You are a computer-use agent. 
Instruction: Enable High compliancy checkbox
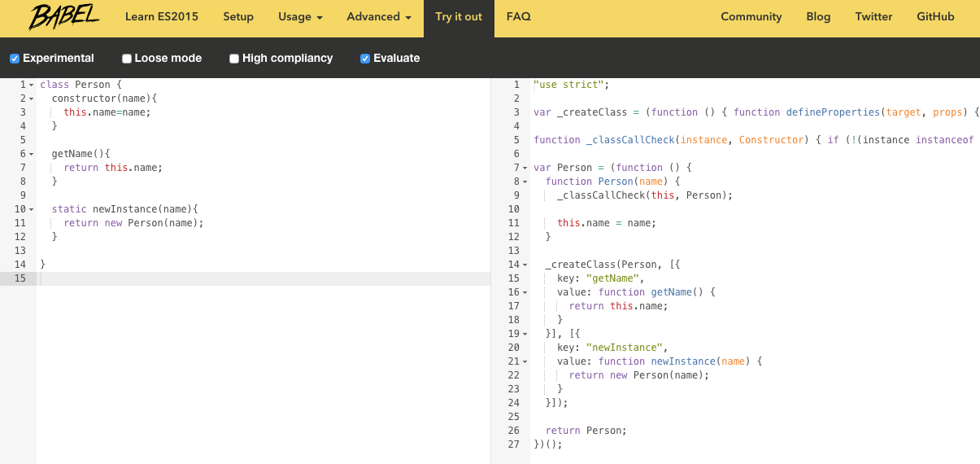(x=234, y=59)
